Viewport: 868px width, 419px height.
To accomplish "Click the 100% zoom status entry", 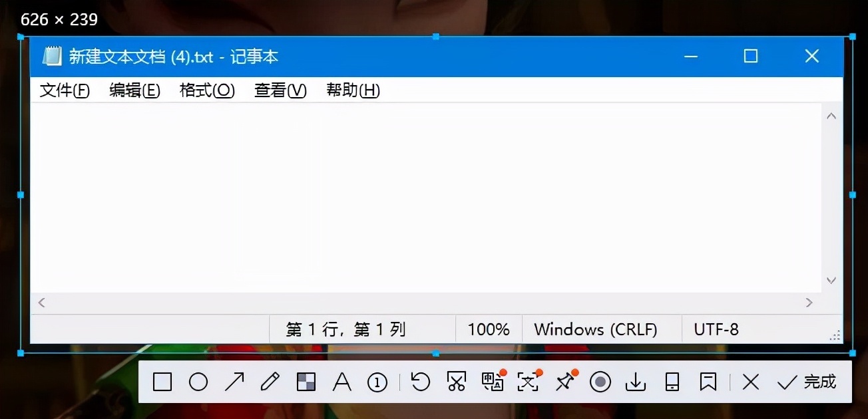I will tap(489, 329).
